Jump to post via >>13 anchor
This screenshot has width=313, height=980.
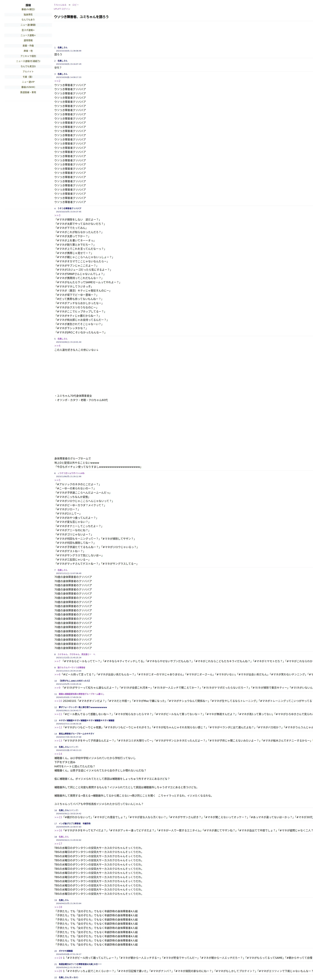[x=58, y=741]
